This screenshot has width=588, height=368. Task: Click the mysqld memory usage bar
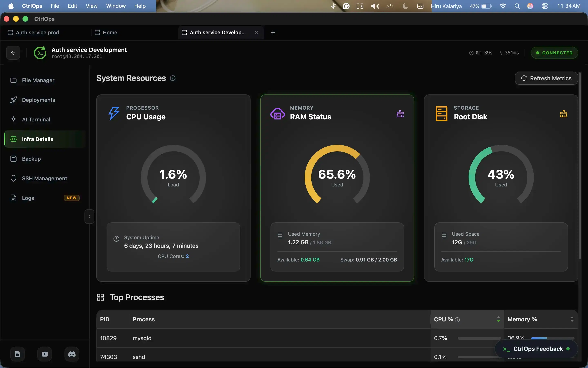tap(553, 338)
